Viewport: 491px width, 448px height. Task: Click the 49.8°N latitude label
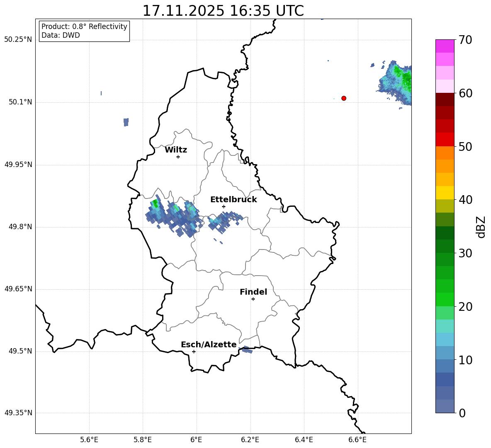point(20,227)
